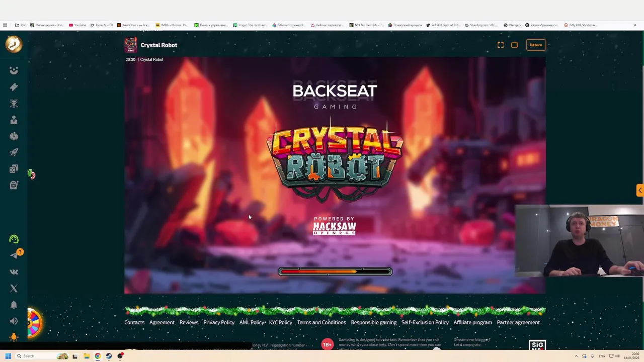Open the live dealer person icon
Screen dimensions: 644x362
(14, 120)
